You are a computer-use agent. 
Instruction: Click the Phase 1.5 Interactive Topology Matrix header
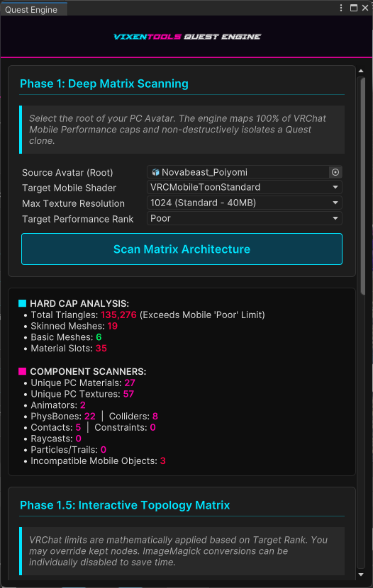pos(125,505)
